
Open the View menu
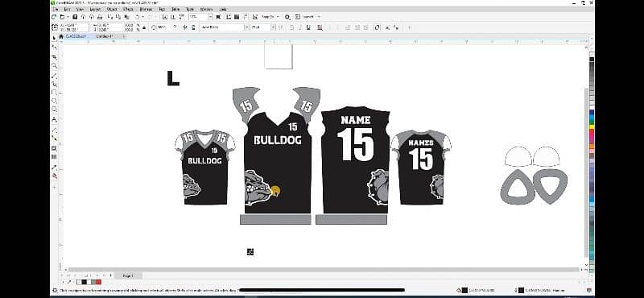click(80, 9)
